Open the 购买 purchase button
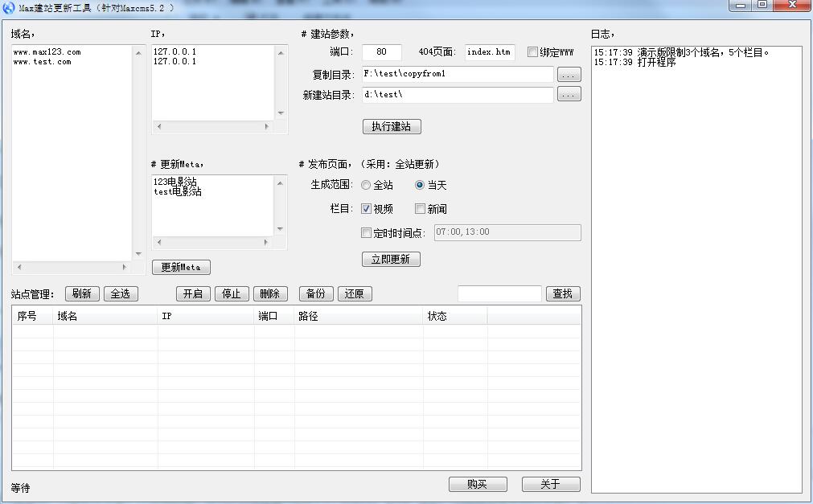This screenshot has width=813, height=504. point(478,484)
